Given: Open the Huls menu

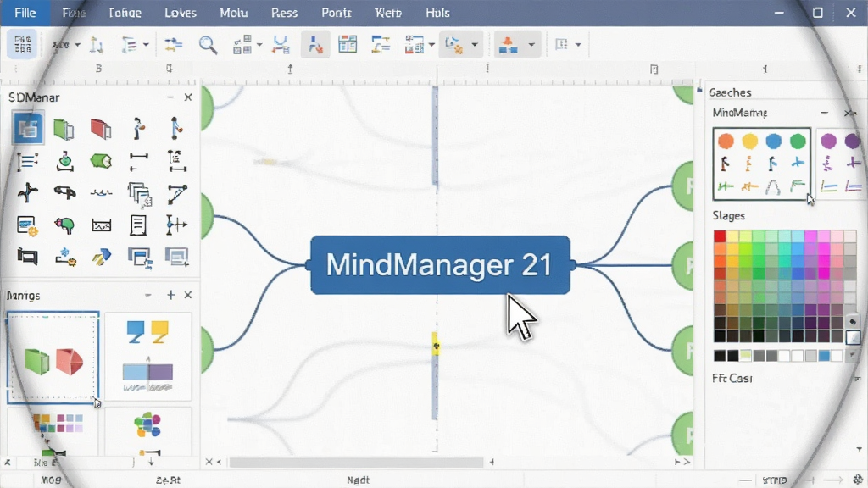Looking at the screenshot, I should tap(437, 13).
